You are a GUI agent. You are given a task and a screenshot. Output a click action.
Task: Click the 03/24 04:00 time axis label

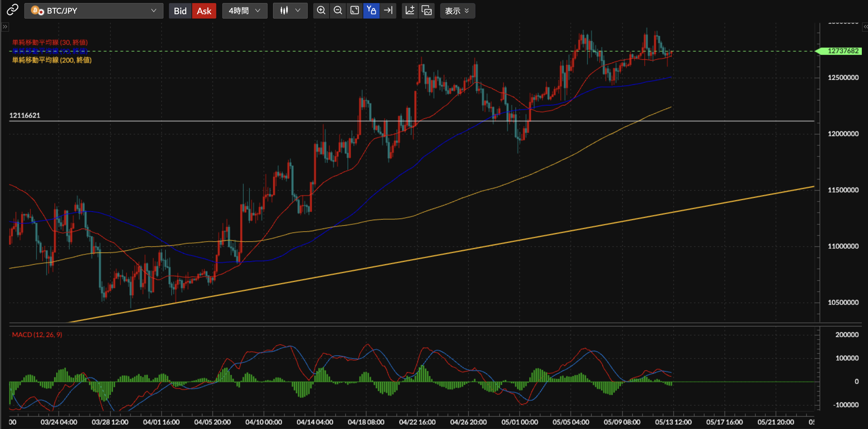click(x=59, y=422)
